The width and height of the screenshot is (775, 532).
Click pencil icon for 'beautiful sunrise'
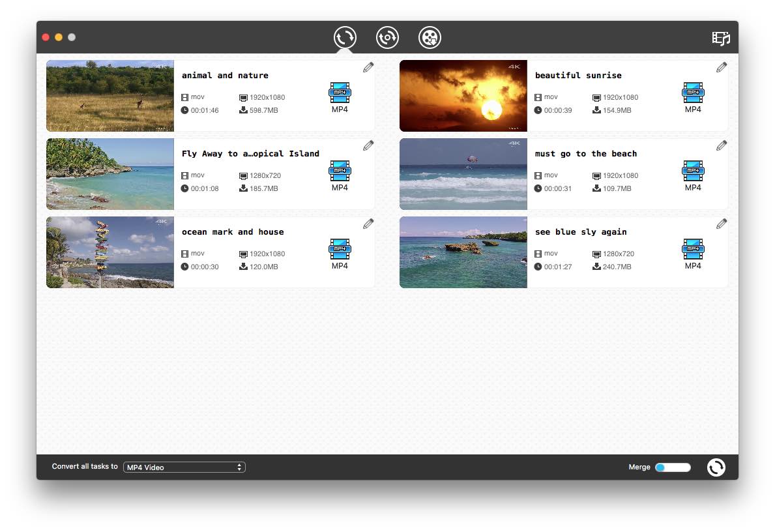point(722,67)
